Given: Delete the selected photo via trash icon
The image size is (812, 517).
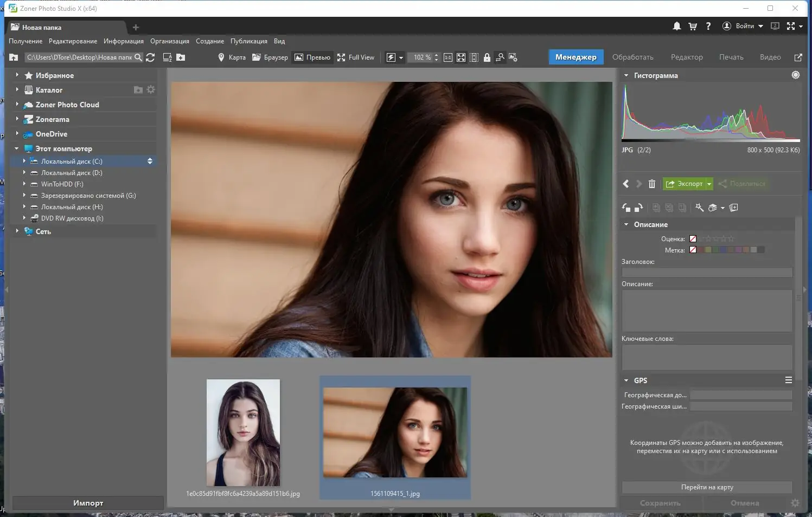Looking at the screenshot, I should (652, 184).
